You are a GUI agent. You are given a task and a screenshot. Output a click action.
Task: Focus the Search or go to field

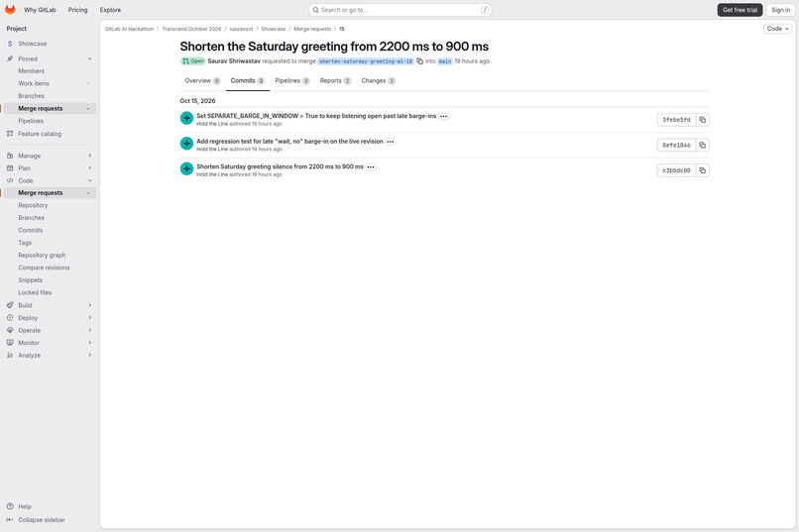click(400, 10)
